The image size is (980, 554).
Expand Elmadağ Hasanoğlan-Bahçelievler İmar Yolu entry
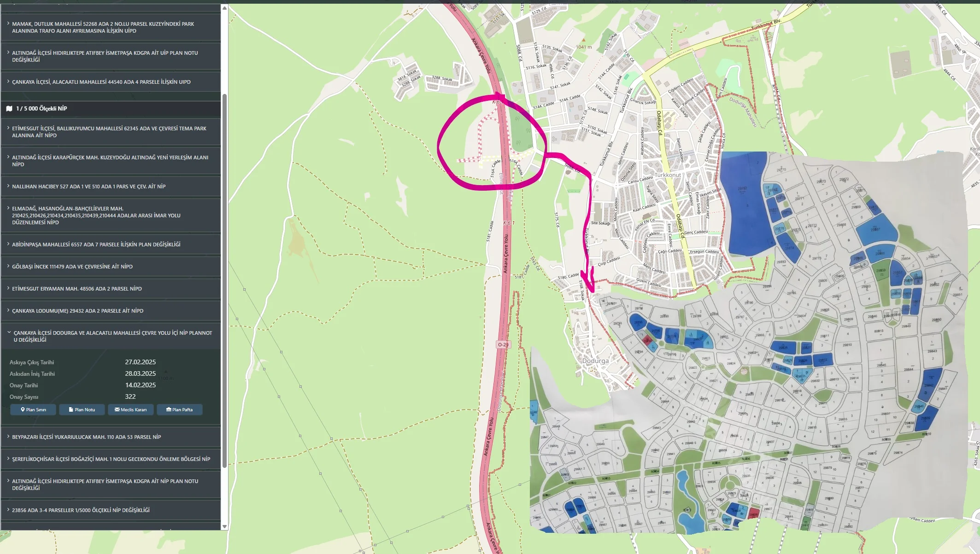pyautogui.click(x=111, y=216)
